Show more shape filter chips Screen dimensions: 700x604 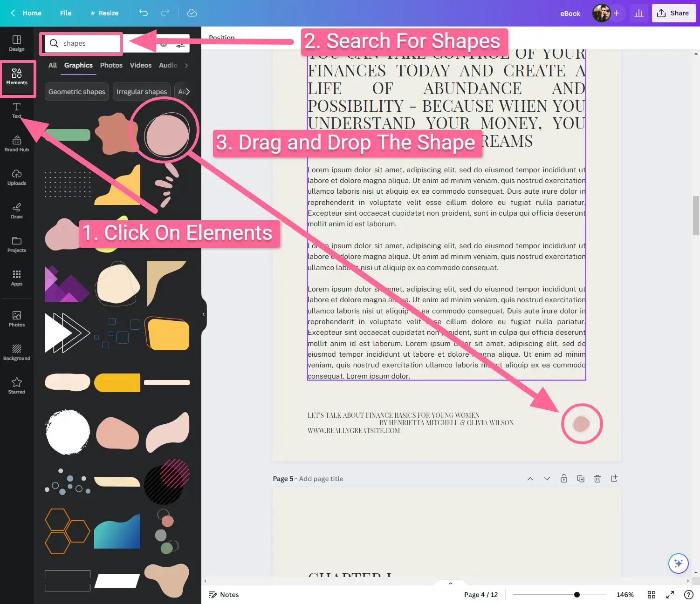tap(188, 92)
